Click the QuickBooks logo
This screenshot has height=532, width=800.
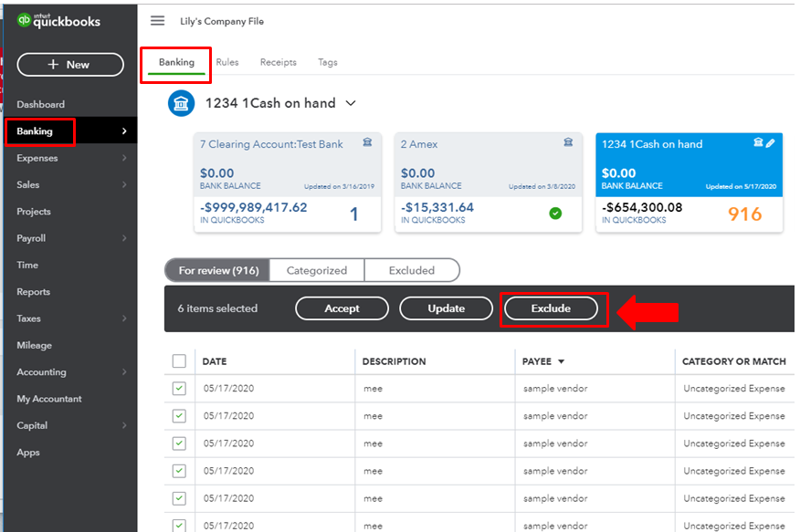(x=58, y=21)
